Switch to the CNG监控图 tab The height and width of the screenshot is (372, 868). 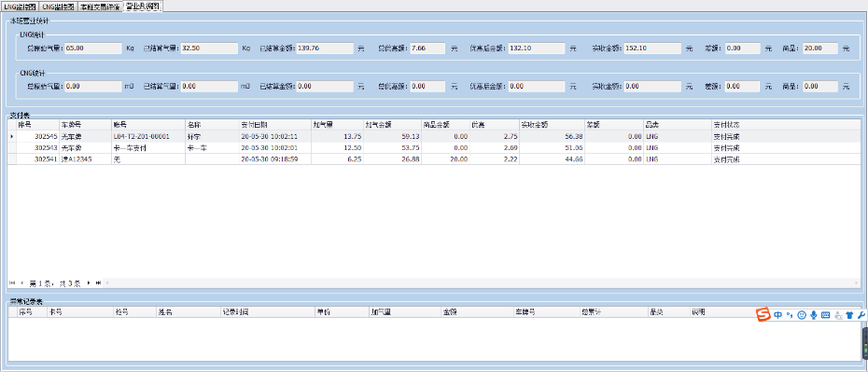(x=58, y=7)
